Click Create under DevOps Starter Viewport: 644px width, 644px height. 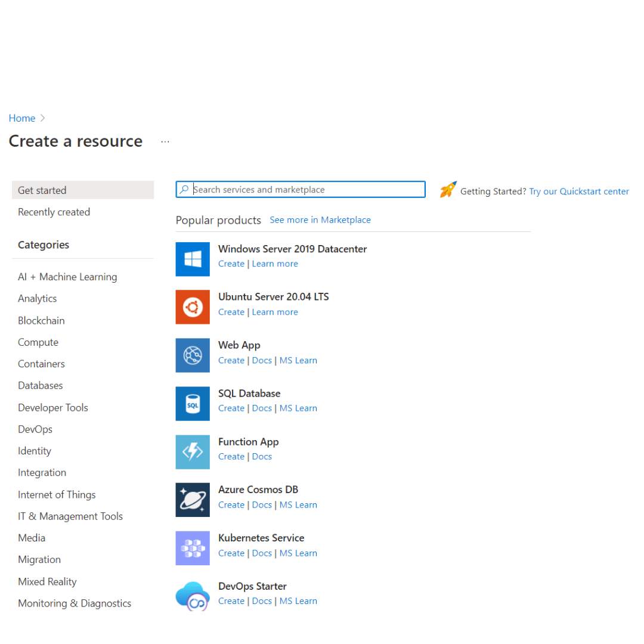click(231, 601)
